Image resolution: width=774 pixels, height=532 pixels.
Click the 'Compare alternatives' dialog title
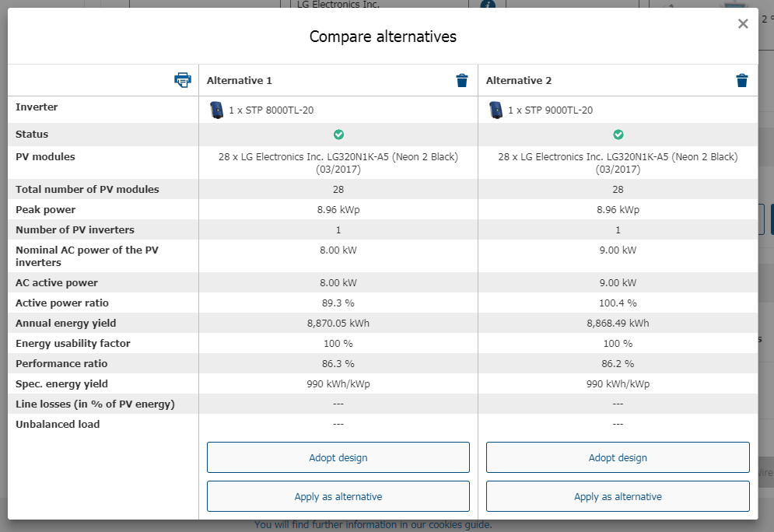(x=383, y=37)
